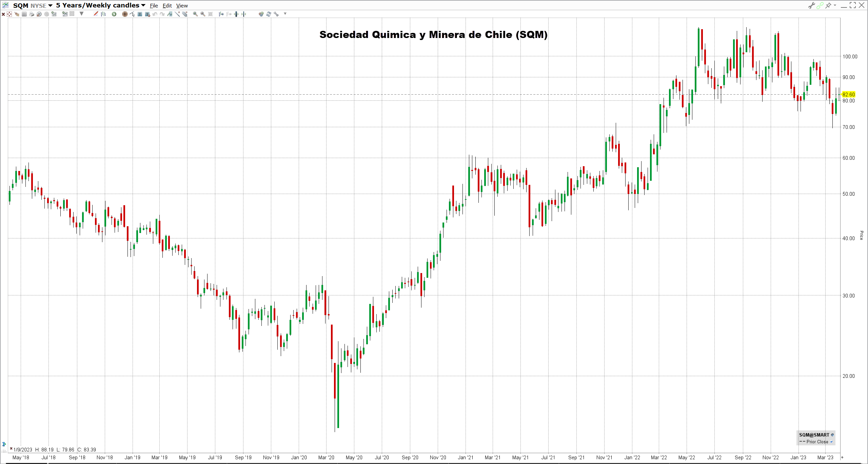Screen dimensions: 868x464
Task: Select the brown crosshair cursor tool
Action: 125,14
